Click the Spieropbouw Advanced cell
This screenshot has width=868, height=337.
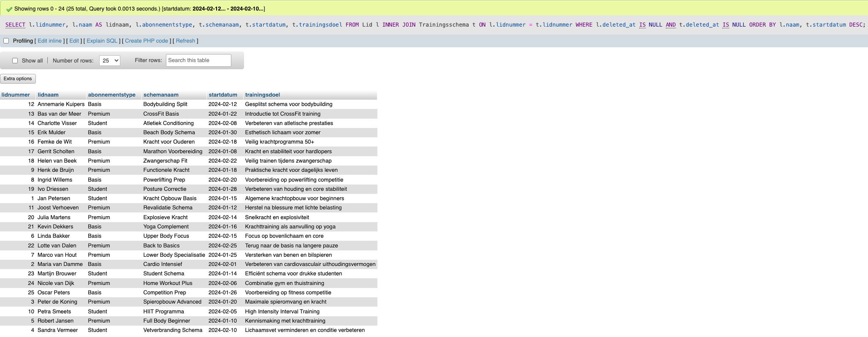coord(174,302)
